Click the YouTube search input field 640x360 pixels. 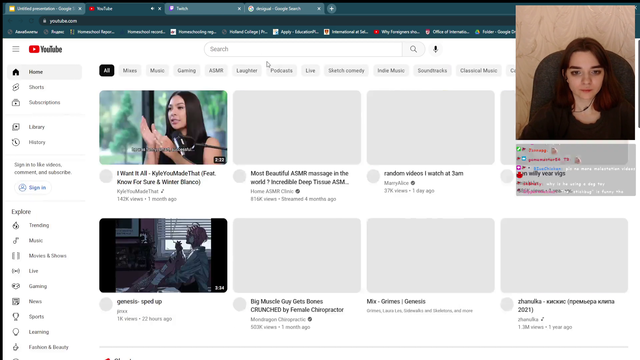tap(303, 49)
